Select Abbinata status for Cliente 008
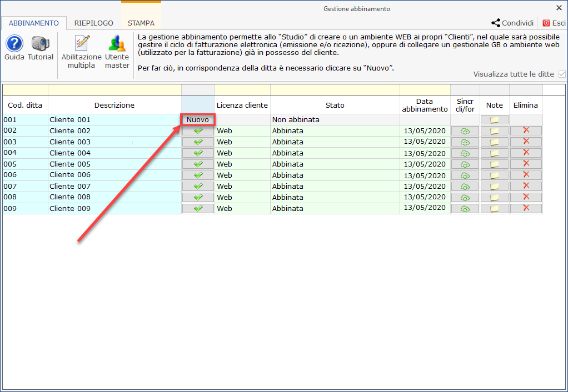Screen dimensions: 568x392 [335, 197]
